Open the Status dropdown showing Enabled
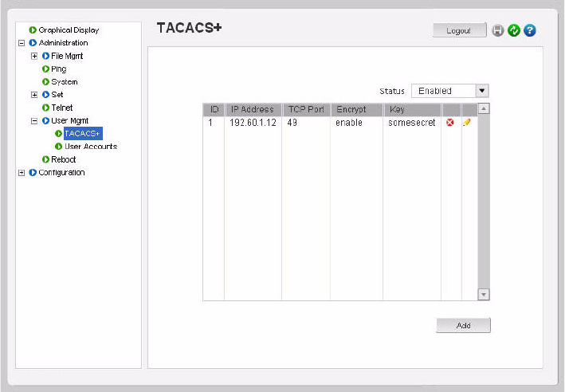The image size is (565, 392). [450, 91]
